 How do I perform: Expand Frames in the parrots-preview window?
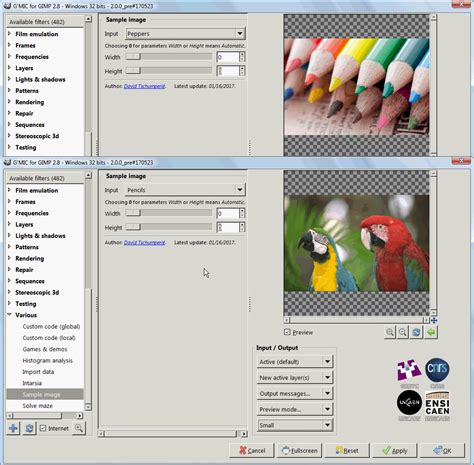point(9,201)
